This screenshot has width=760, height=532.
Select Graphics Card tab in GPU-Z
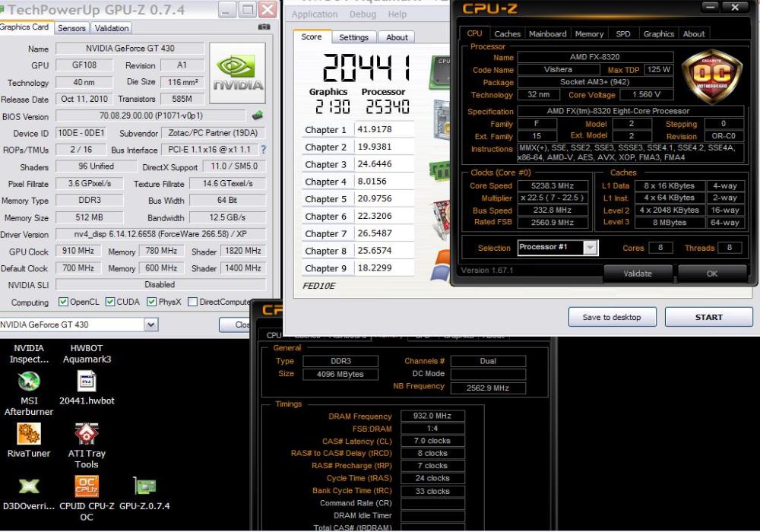24,27
